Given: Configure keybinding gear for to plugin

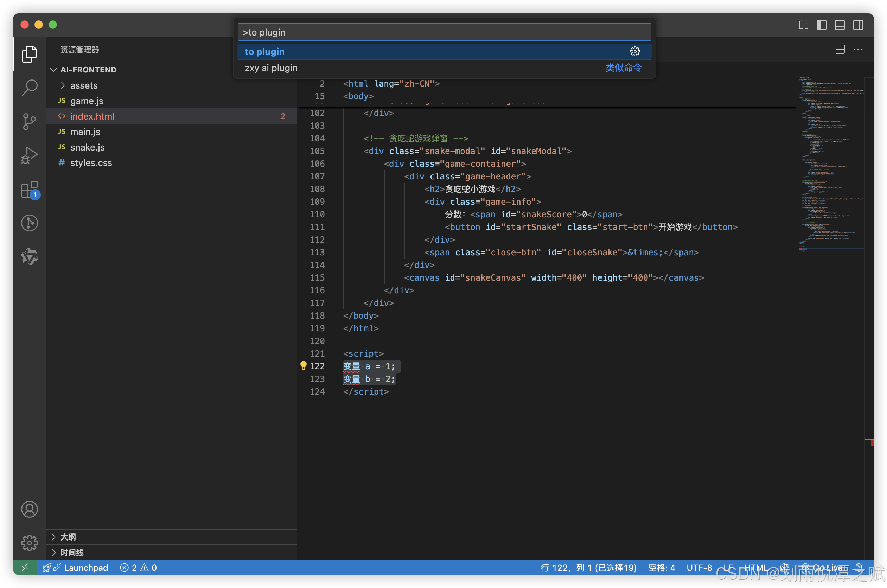Looking at the screenshot, I should 634,51.
